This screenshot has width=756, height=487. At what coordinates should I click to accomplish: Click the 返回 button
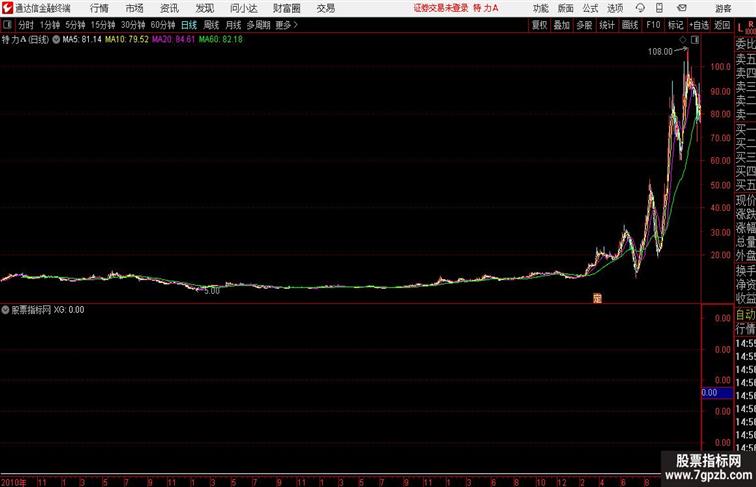pos(722,25)
